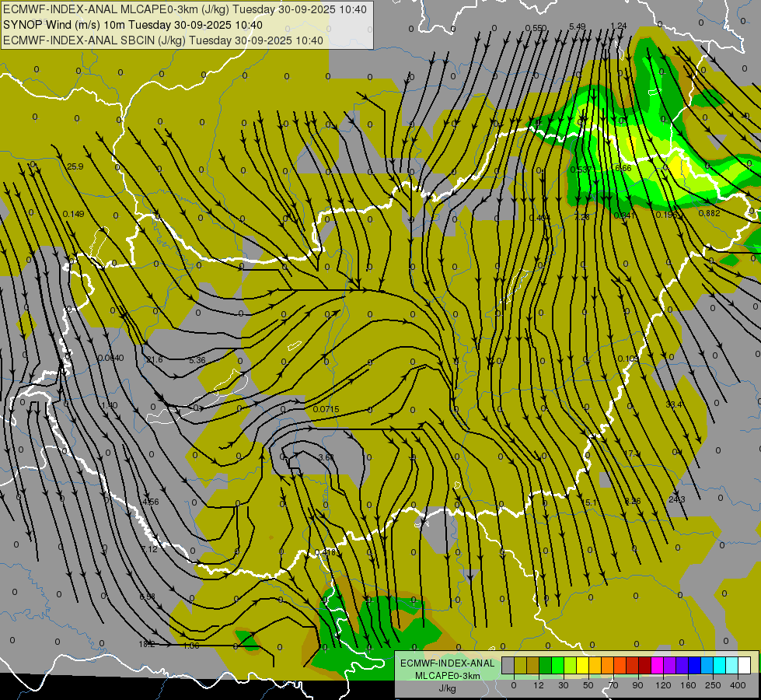Click the 5.36 value on the map
Image resolution: width=761 pixels, height=700 pixels.
197,360
